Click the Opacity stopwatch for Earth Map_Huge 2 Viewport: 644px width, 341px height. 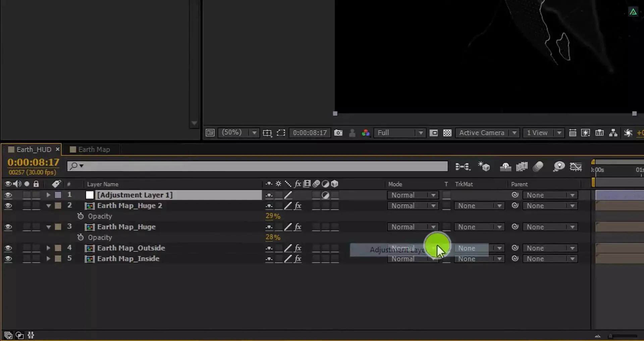[80, 216]
